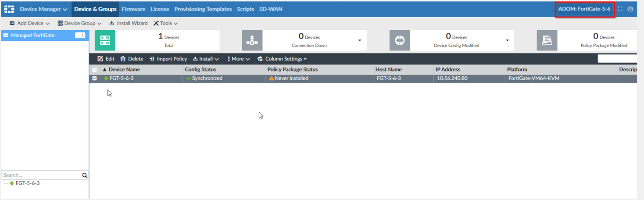Image resolution: width=644 pixels, height=200 pixels.
Task: Click the sidebar Search input field
Action: point(41,175)
